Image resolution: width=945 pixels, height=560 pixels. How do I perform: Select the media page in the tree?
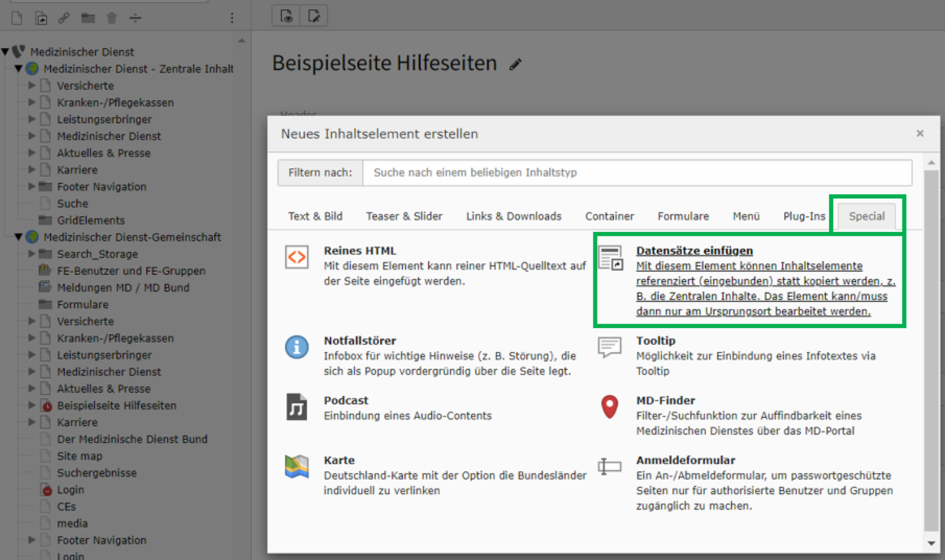click(x=72, y=523)
